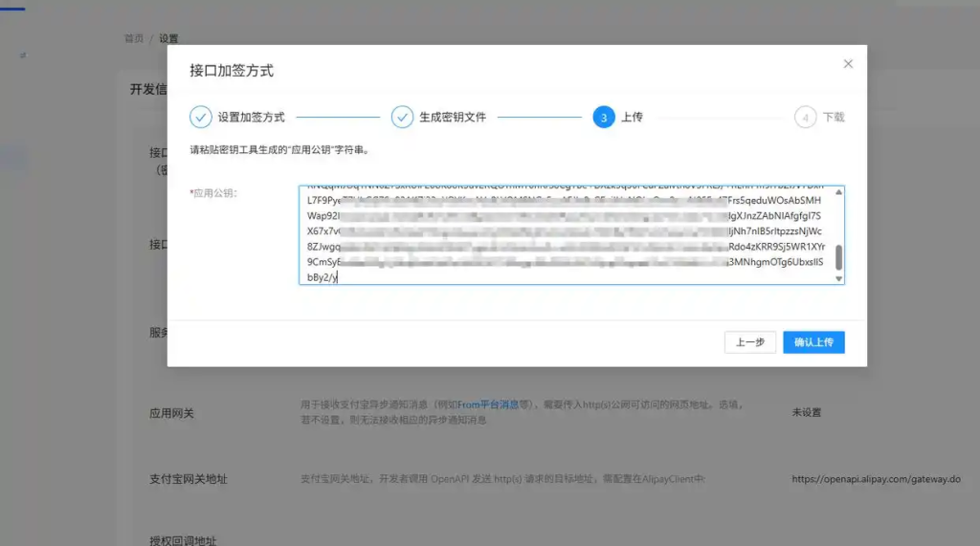Viewport: 980px width, 546px height.
Task: Go to 首页 in breadcrumb
Action: click(134, 38)
